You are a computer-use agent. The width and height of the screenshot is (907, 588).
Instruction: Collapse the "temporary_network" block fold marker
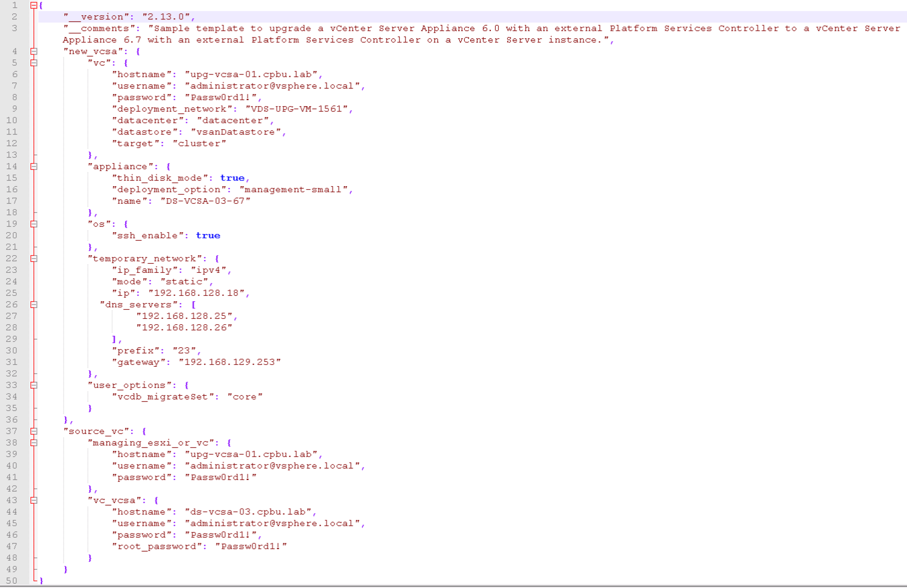(x=34, y=259)
